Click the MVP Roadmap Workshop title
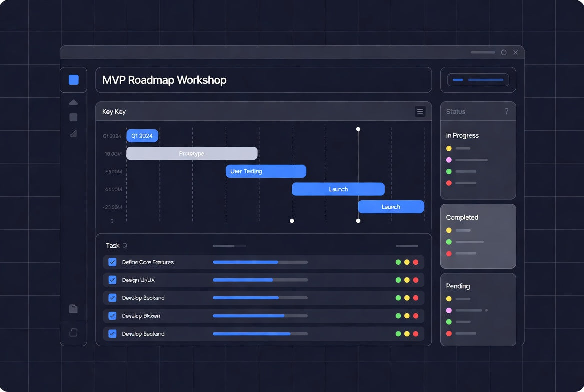 164,80
